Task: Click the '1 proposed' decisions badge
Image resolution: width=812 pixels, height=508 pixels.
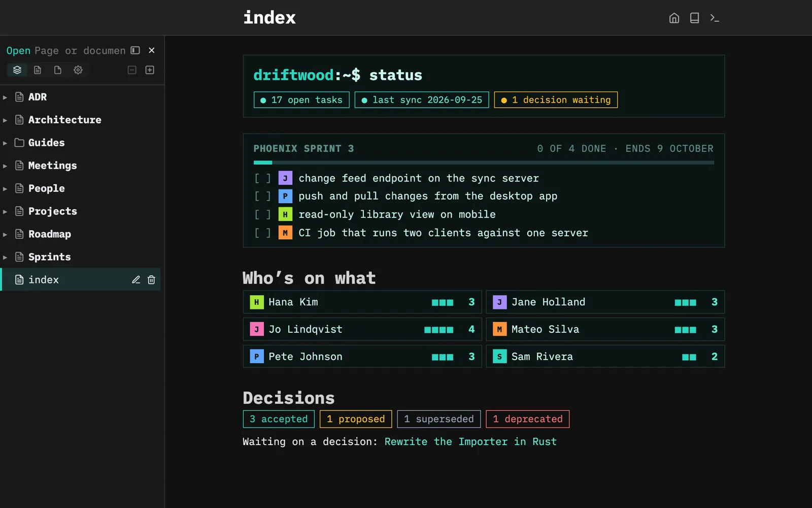Action: (x=356, y=419)
